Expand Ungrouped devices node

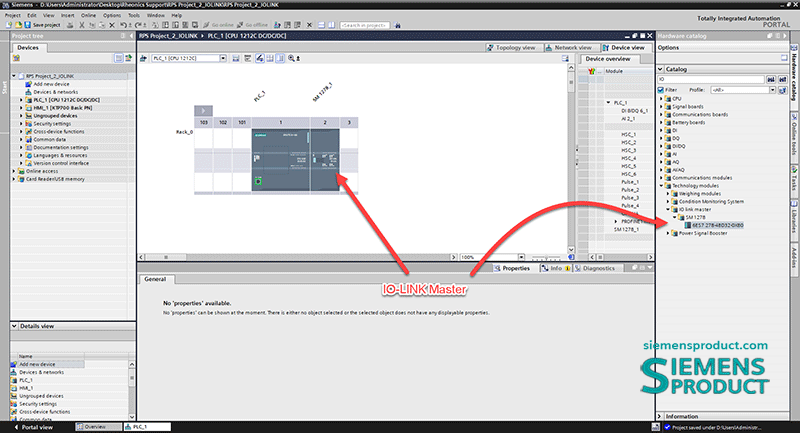(21, 116)
